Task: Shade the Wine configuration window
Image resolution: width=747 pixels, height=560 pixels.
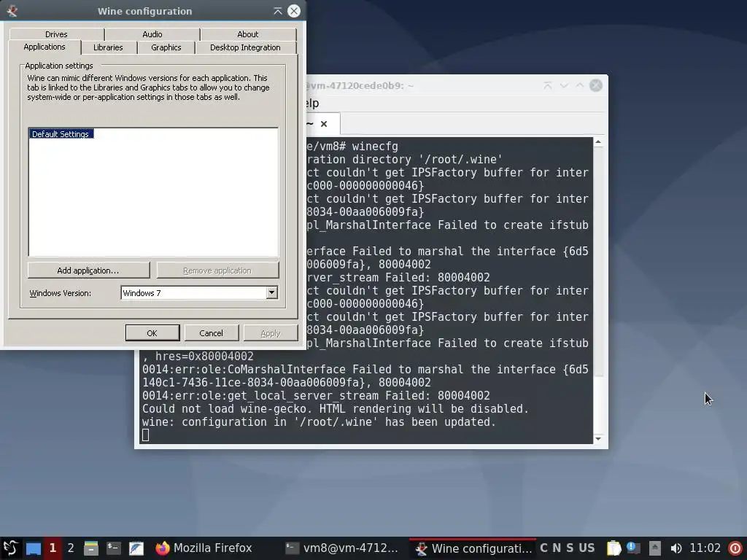Action: coord(278,11)
